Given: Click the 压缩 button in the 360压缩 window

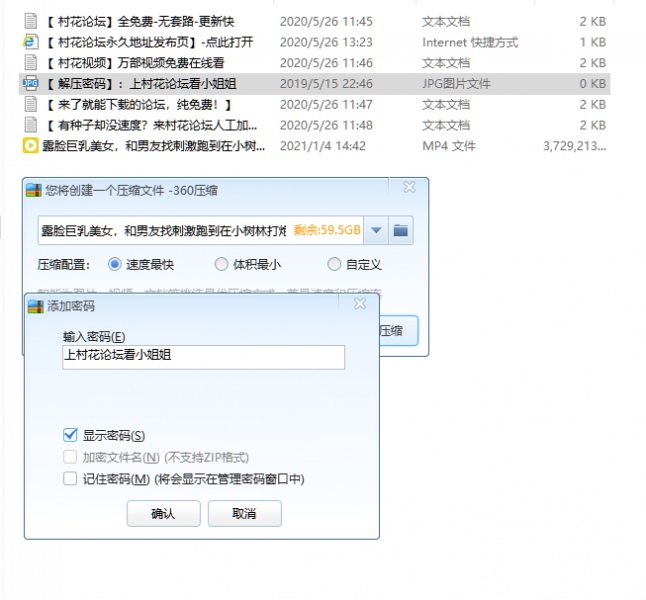Looking at the screenshot, I should point(398,330).
